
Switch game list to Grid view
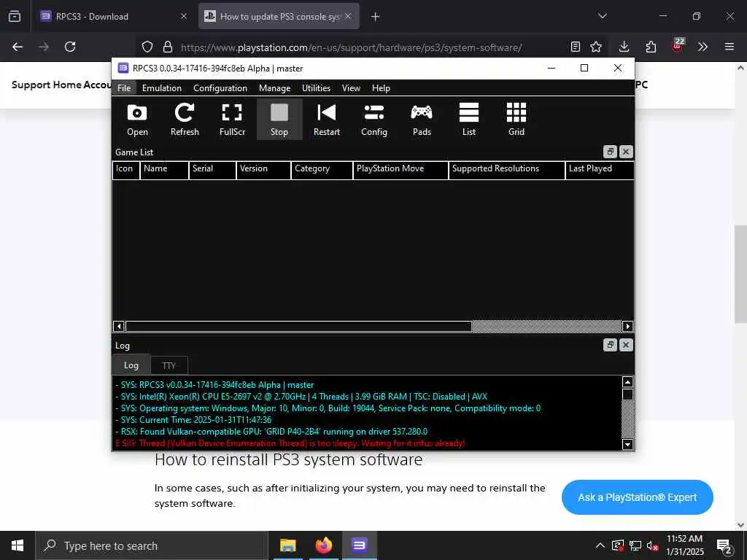click(516, 120)
